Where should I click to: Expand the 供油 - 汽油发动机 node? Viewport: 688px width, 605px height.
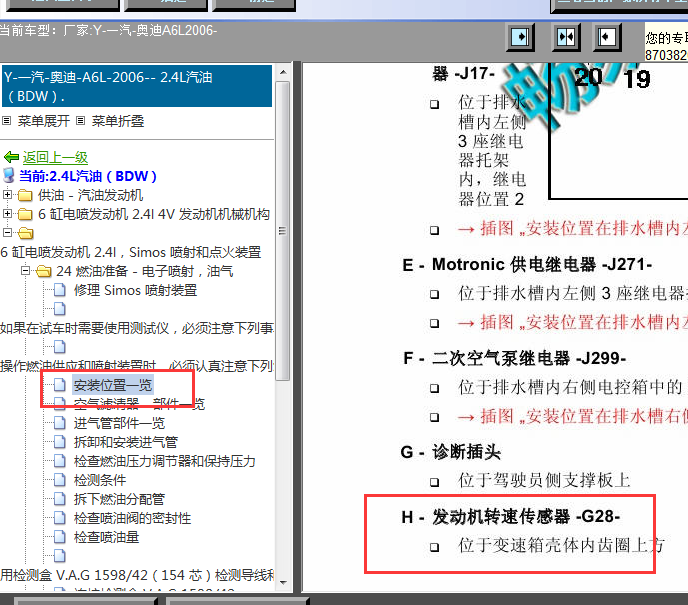coord(7,194)
